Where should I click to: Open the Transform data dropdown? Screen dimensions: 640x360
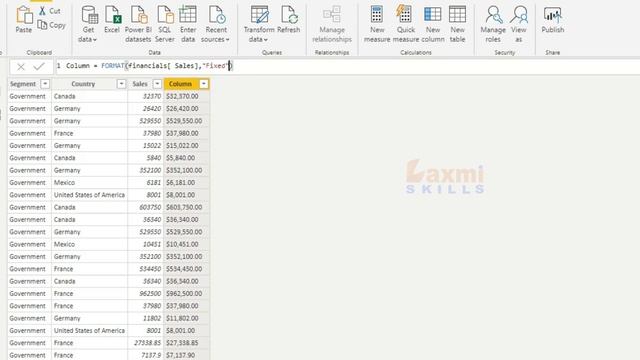[259, 24]
